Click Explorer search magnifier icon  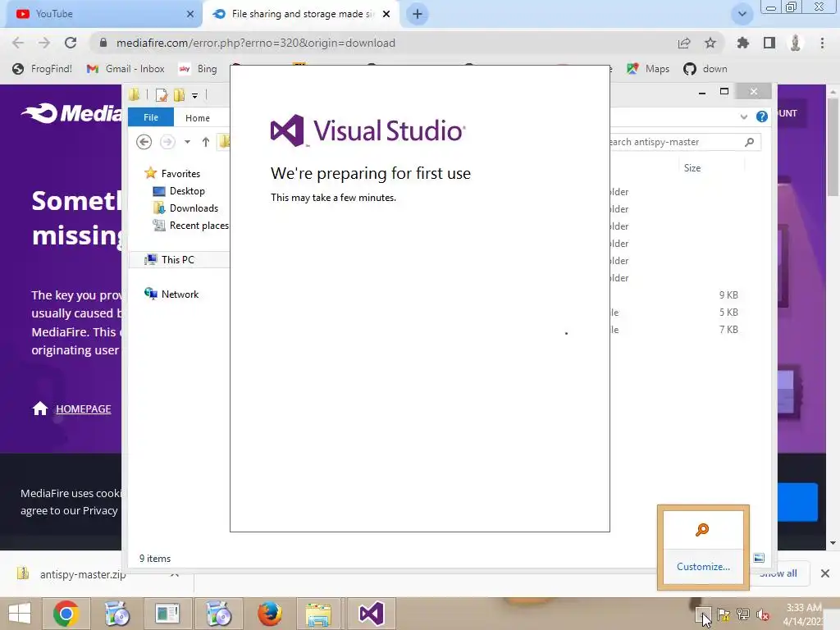(750, 142)
